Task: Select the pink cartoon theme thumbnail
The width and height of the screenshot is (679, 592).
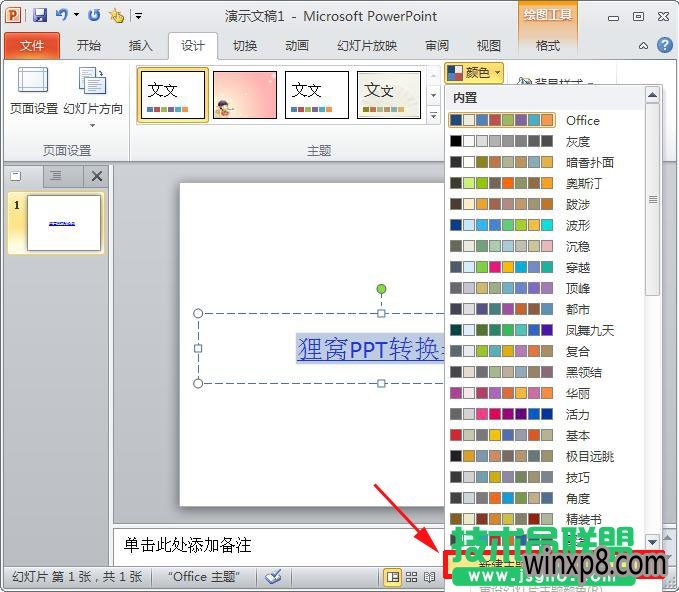Action: [245, 95]
